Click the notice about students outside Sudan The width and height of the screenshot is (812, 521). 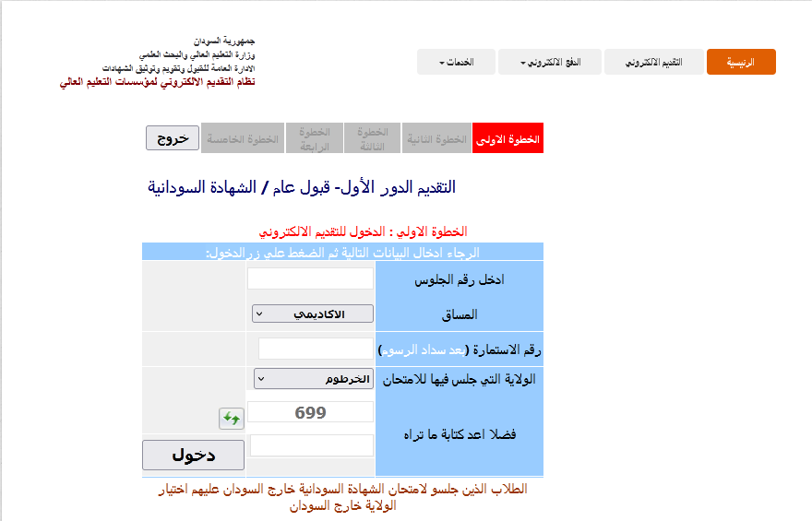coord(343,497)
